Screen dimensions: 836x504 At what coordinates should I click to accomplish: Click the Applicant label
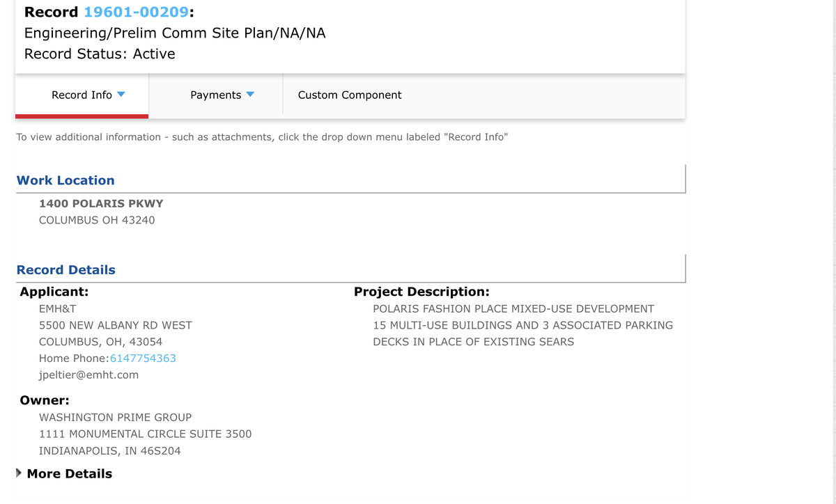pos(54,292)
